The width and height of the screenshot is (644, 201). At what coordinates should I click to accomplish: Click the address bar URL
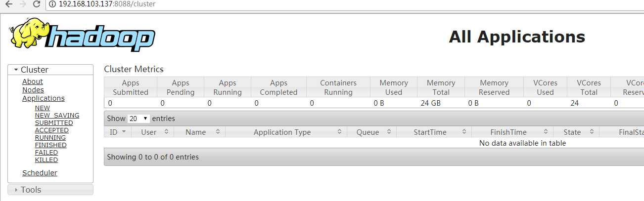click(107, 4)
